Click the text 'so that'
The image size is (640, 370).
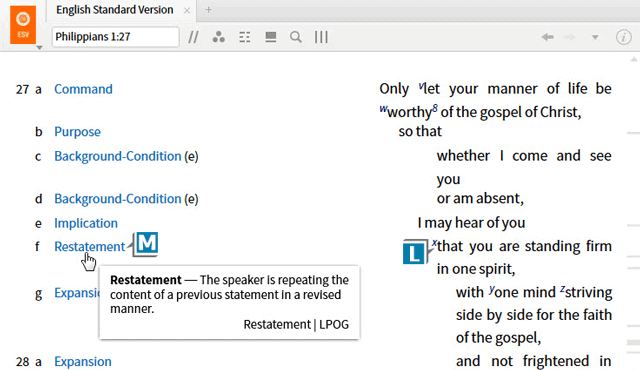pyautogui.click(x=420, y=131)
